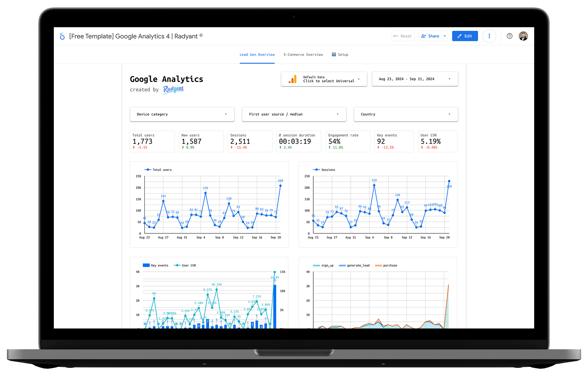
Task: Click the Total users scorecard
Action: pyautogui.click(x=152, y=141)
